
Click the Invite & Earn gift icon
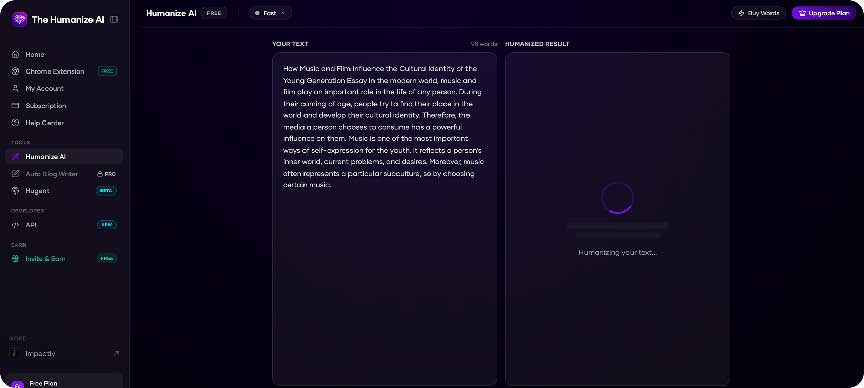(15, 258)
